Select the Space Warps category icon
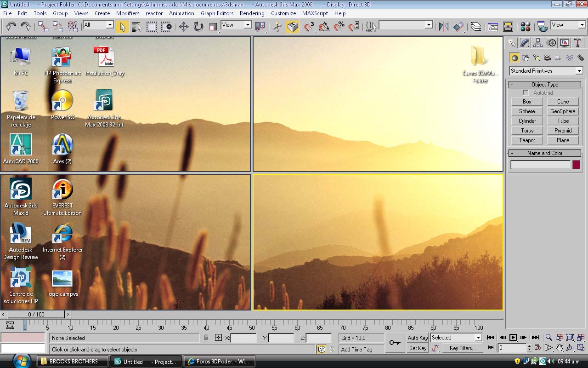The image size is (588, 368). pyautogui.click(x=570, y=58)
